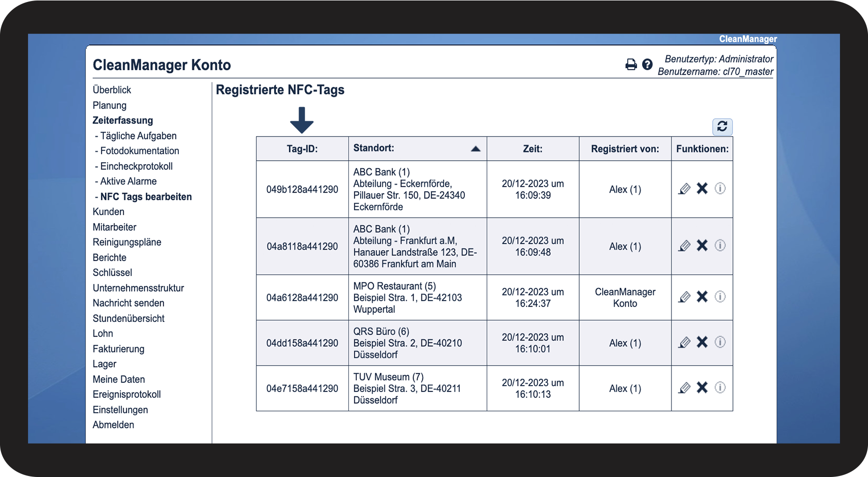The height and width of the screenshot is (477, 868).
Task: Open Reinigungspläne from sidebar
Action: coord(127,242)
